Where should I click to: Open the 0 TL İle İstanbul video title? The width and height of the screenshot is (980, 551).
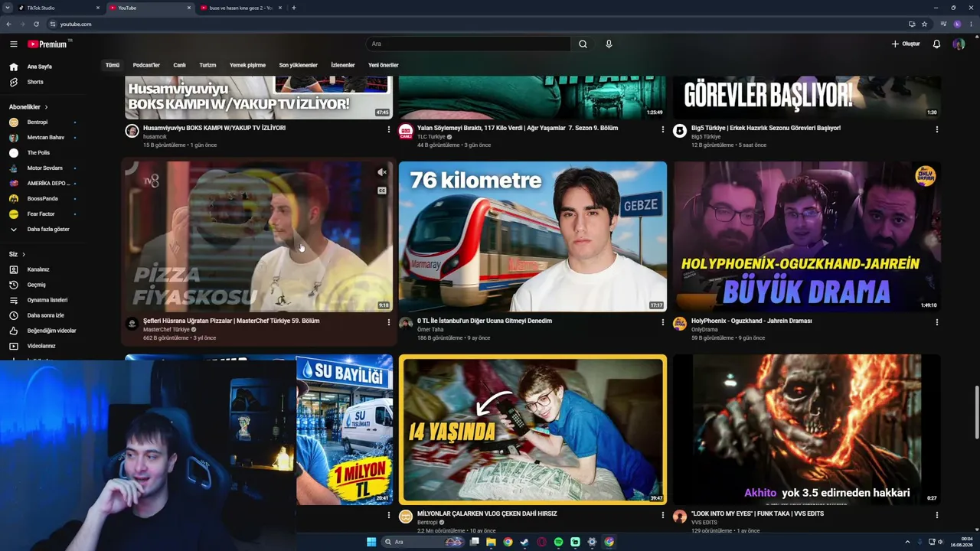[485, 321]
